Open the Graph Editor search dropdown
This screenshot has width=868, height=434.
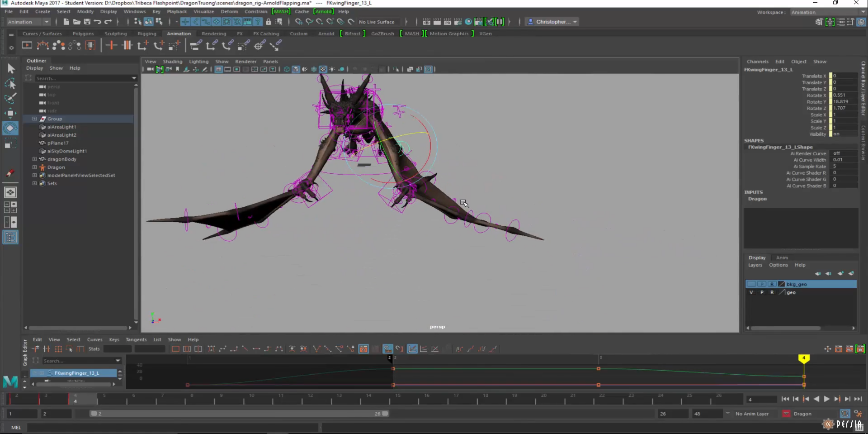(x=118, y=361)
